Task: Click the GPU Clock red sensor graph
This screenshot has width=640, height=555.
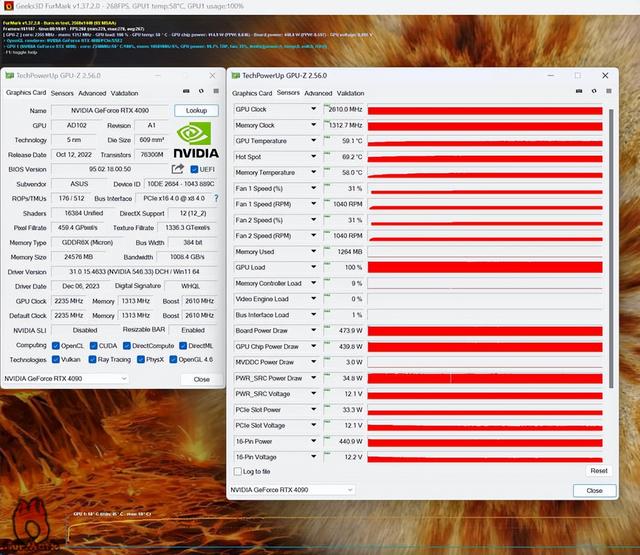Action: [485, 110]
